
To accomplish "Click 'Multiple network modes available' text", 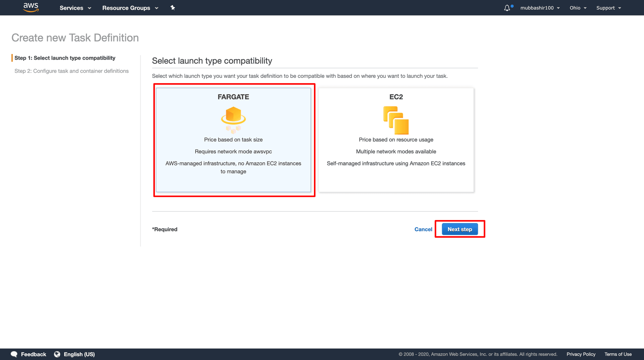I will pyautogui.click(x=396, y=151).
